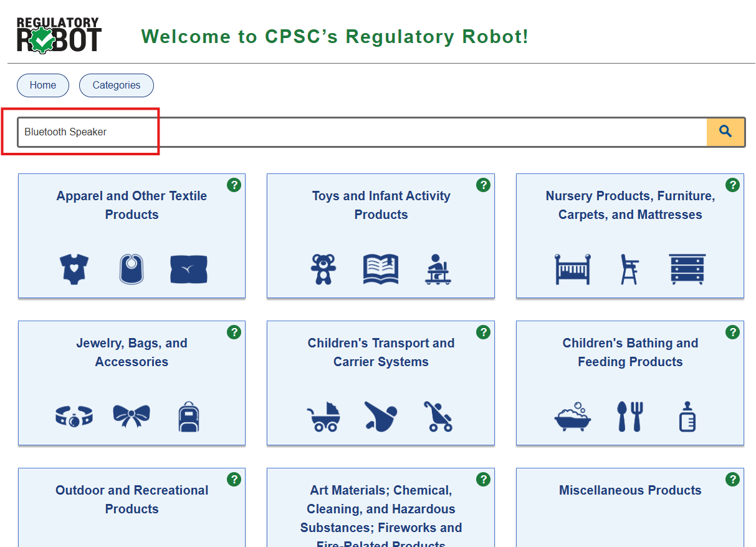
Task: Open Art Materials; Chemical, Cleaning category
Action: tap(381, 507)
